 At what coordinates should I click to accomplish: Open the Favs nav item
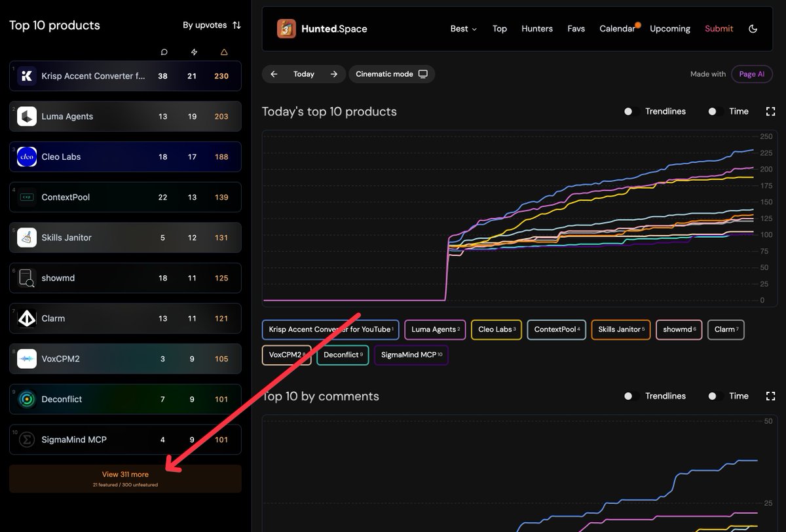(x=576, y=29)
